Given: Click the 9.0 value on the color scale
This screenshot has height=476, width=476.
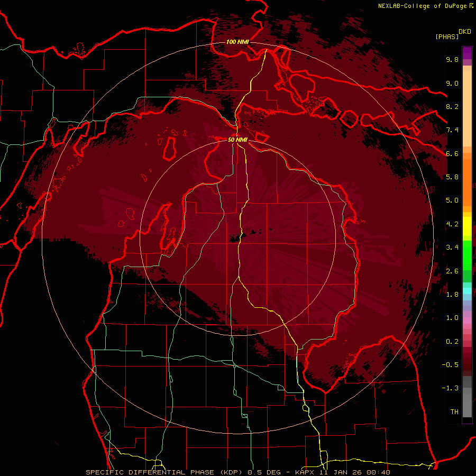Looking at the screenshot, I should tap(452, 83).
